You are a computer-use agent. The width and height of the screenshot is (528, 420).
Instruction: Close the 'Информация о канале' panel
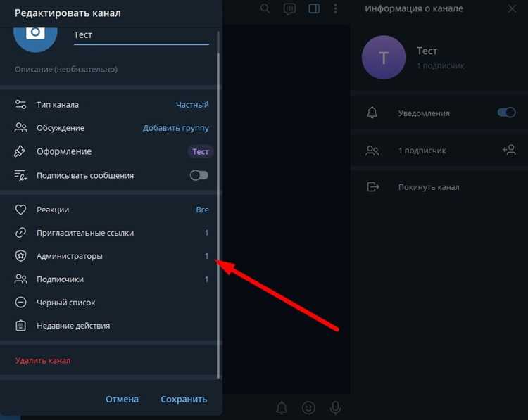tap(512, 8)
